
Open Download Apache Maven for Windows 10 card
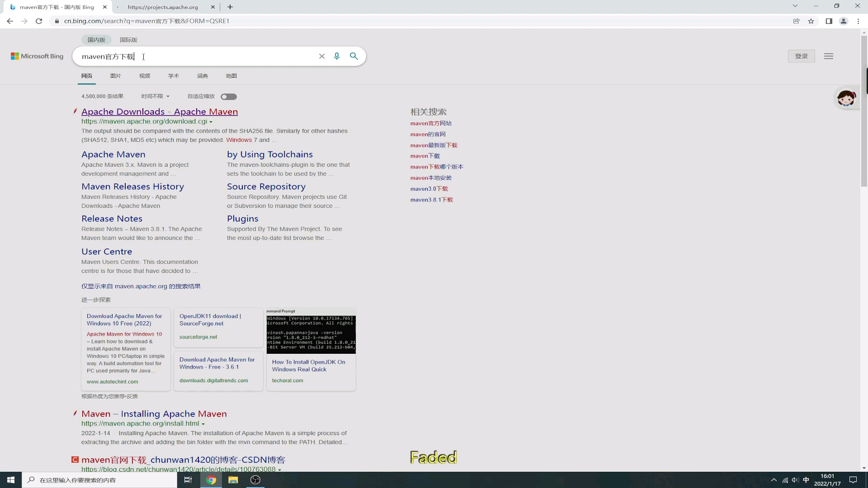click(126, 349)
